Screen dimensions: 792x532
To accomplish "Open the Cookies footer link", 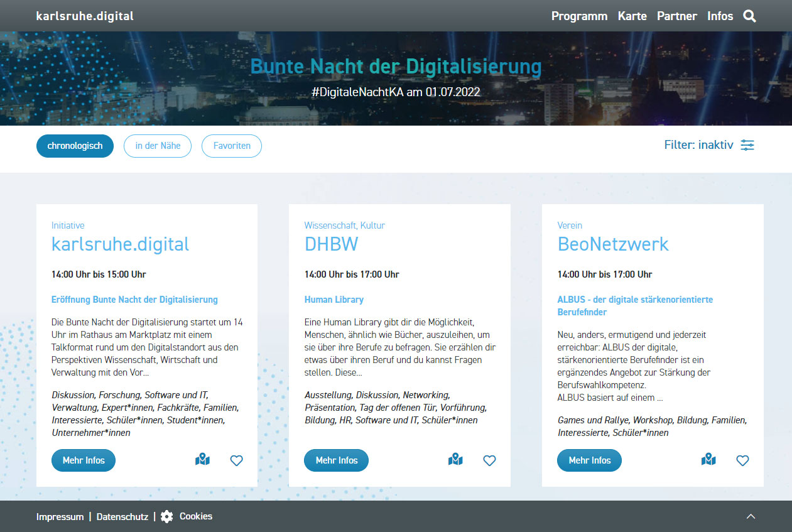I will 196,516.
